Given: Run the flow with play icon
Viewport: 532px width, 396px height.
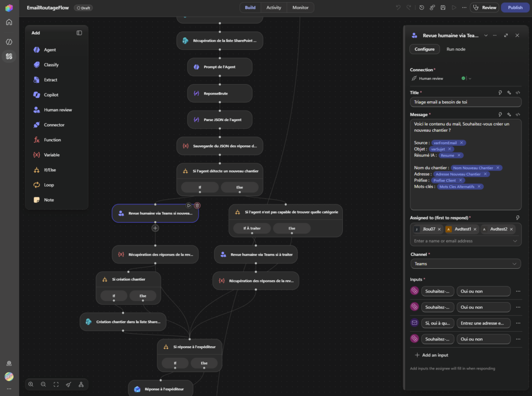Looking at the screenshot, I should click(454, 7).
